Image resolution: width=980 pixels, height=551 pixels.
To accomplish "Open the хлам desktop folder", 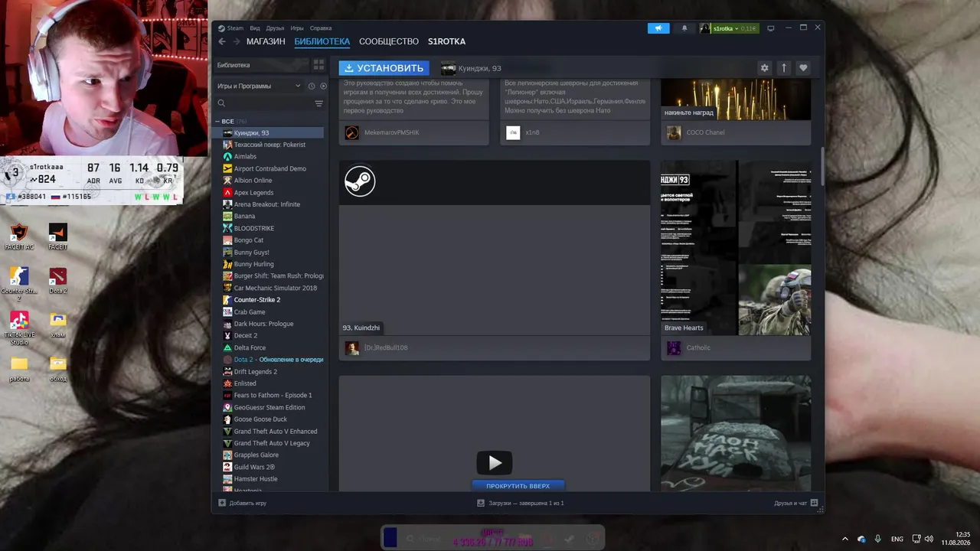I will click(58, 324).
